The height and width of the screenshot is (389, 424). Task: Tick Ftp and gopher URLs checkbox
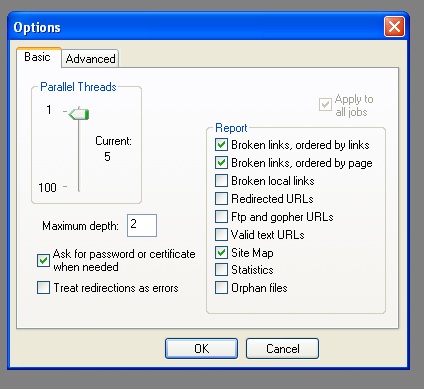tap(221, 217)
